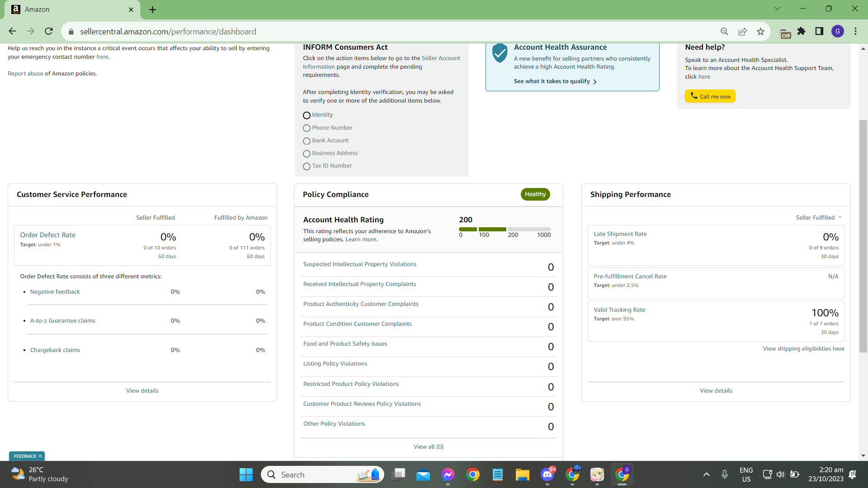868x488 pixels.
Task: Open Task View in the taskbar
Action: click(x=398, y=474)
